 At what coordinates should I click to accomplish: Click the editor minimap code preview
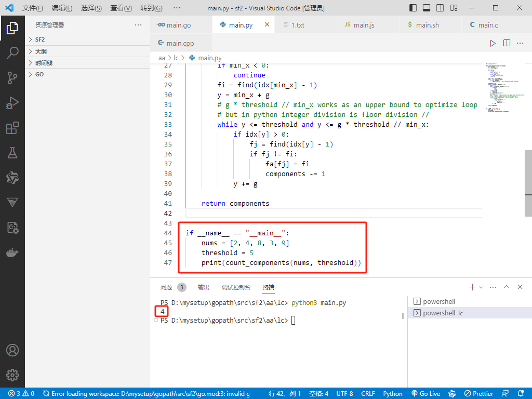(503, 88)
